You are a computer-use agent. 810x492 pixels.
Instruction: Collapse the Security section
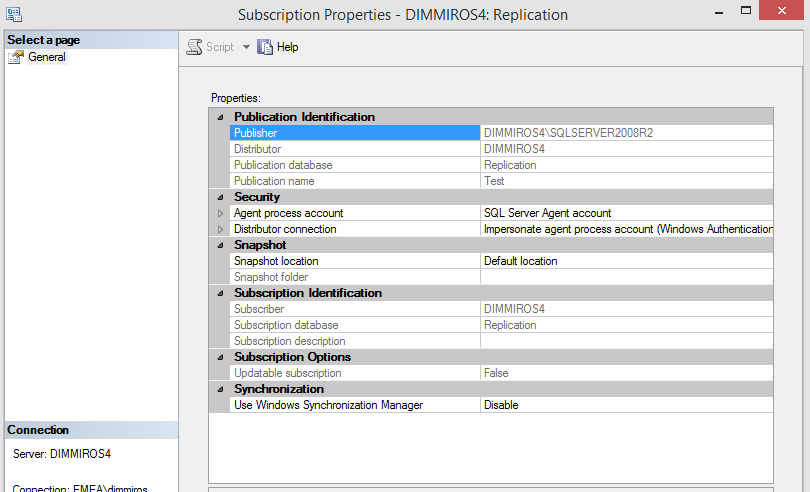coord(220,197)
